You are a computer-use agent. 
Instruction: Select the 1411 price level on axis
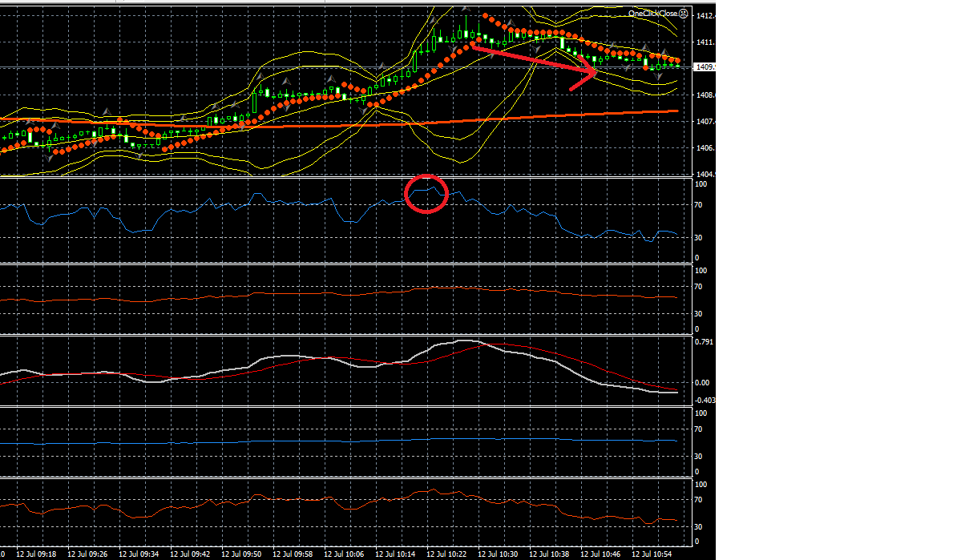[x=705, y=42]
